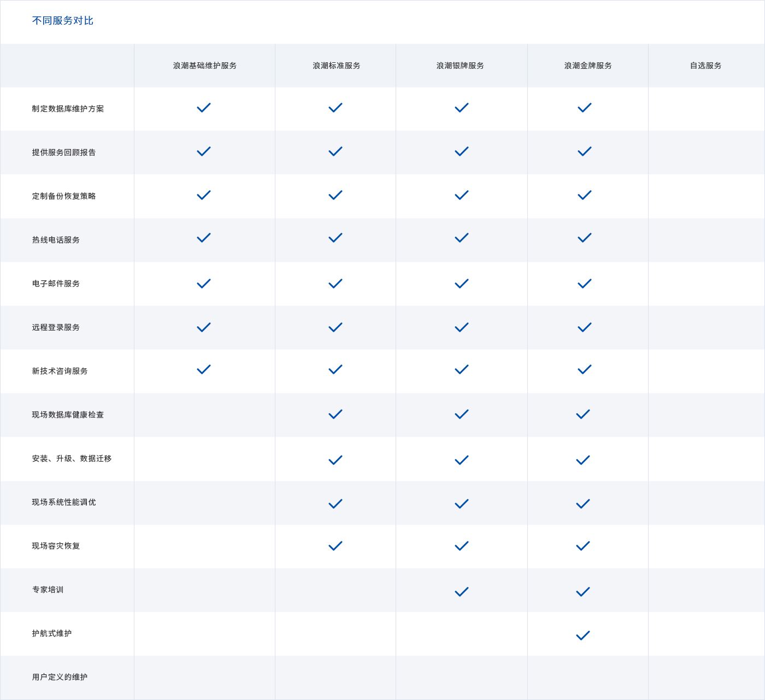Click checkmark for 热线电话服务 under 浪潮标准服务
The height and width of the screenshot is (700, 765).
[336, 238]
